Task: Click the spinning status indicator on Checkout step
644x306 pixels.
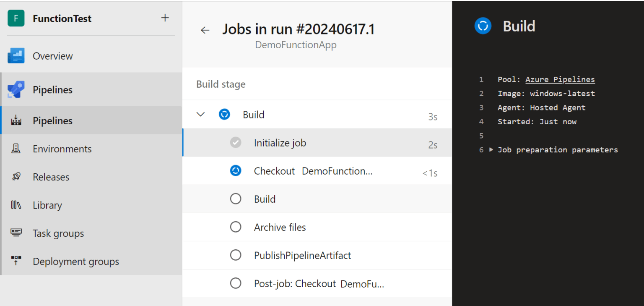Action: click(236, 170)
